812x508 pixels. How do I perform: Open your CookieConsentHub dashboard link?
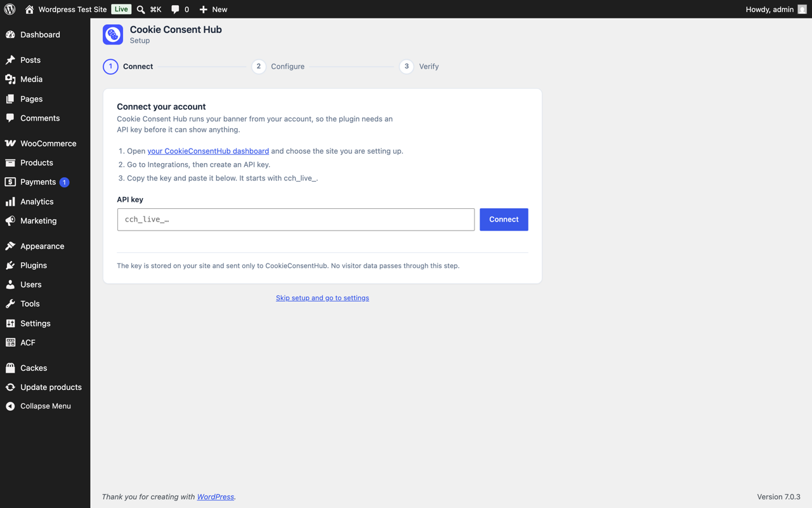(x=208, y=151)
